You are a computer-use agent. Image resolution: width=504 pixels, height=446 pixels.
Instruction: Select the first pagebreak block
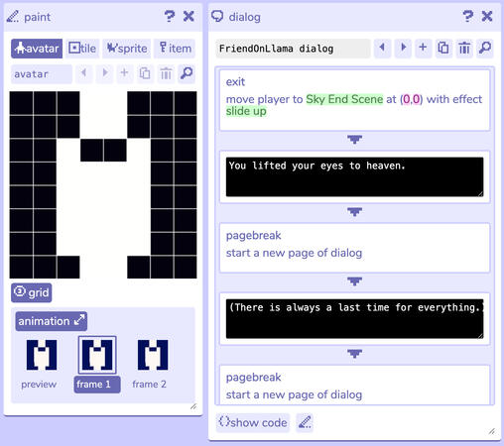[x=354, y=248]
